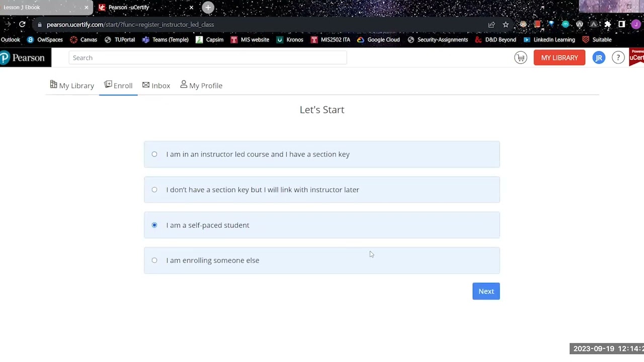This screenshot has width=644, height=362.
Task: Open the browser side panel icon
Action: point(622,24)
